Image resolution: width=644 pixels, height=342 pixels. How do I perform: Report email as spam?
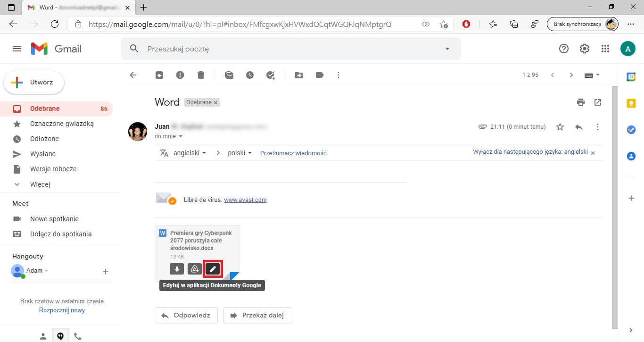click(x=180, y=75)
